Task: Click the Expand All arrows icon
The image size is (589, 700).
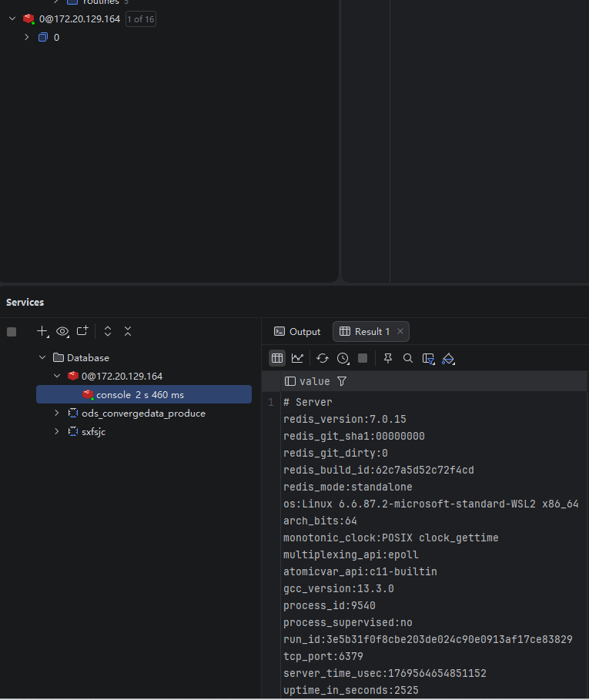Action: point(108,331)
